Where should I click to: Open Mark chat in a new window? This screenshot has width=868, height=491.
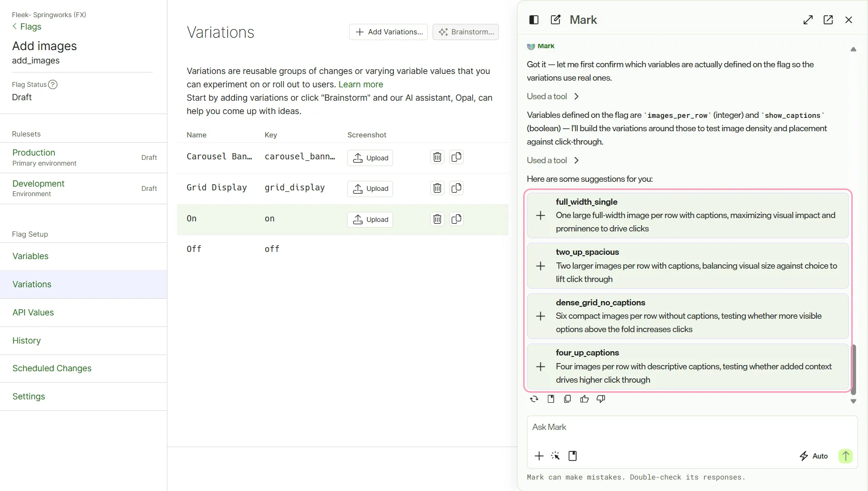coord(828,20)
